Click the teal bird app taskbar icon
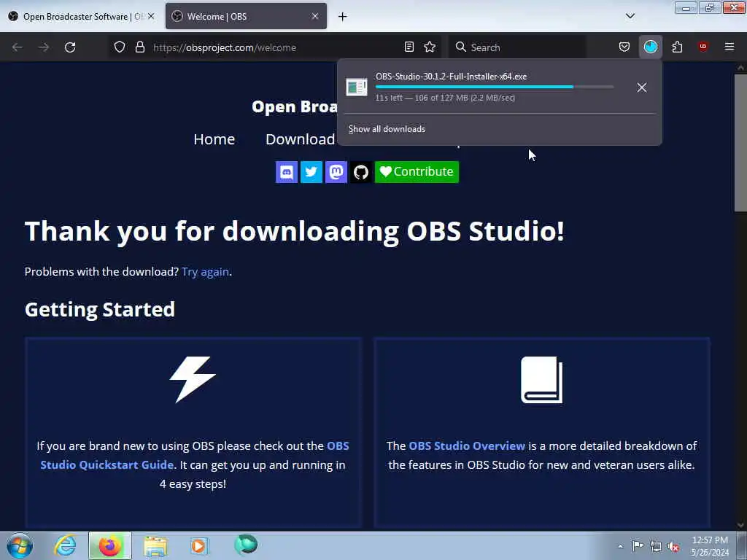 [246, 545]
